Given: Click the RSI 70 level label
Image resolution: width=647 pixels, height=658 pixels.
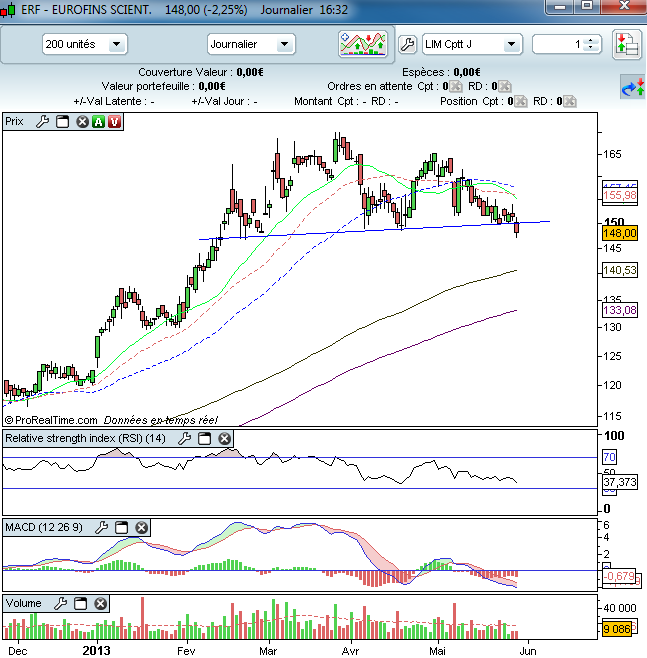Looking at the screenshot, I should pos(609,457).
